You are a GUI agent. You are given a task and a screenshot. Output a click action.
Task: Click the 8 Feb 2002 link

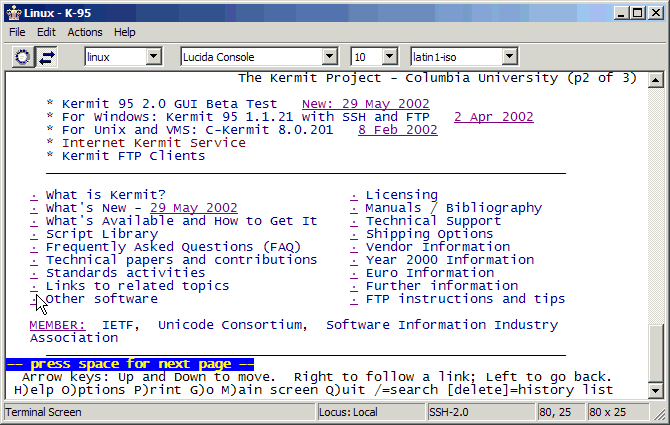coord(397,130)
